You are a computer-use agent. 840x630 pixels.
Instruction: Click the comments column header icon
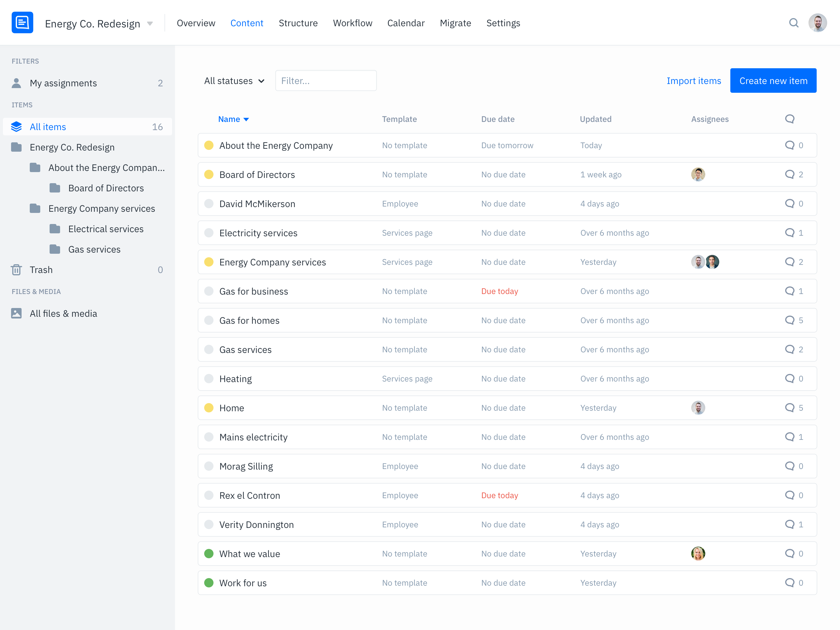tap(790, 119)
